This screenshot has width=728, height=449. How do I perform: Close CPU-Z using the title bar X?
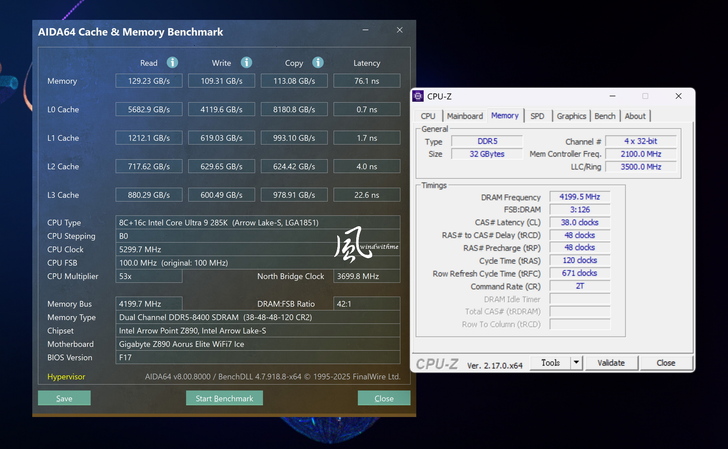coord(678,96)
